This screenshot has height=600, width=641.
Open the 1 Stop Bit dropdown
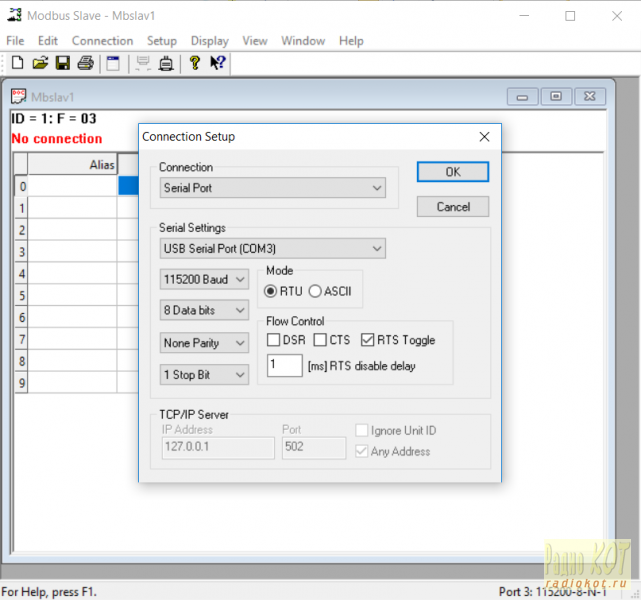[x=204, y=375]
